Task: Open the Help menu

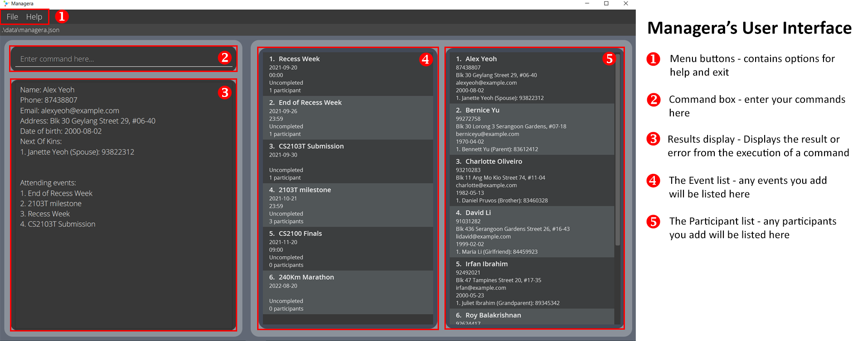Action: [34, 17]
